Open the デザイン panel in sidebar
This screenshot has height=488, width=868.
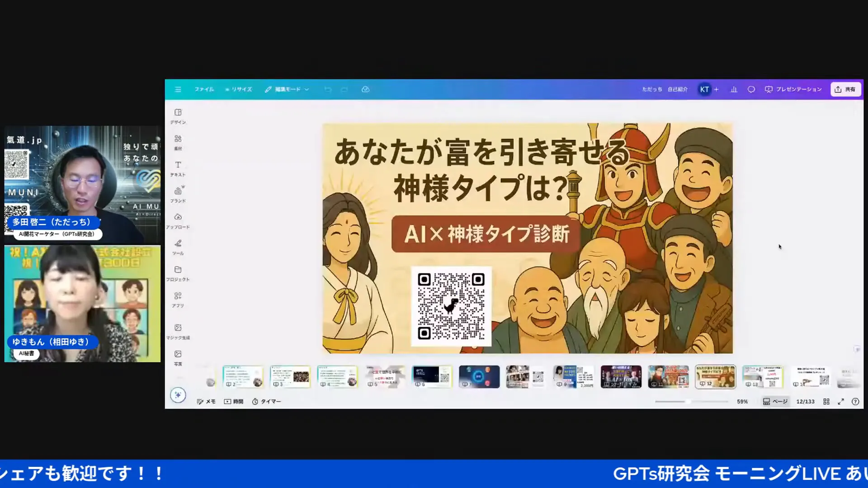[x=178, y=116]
